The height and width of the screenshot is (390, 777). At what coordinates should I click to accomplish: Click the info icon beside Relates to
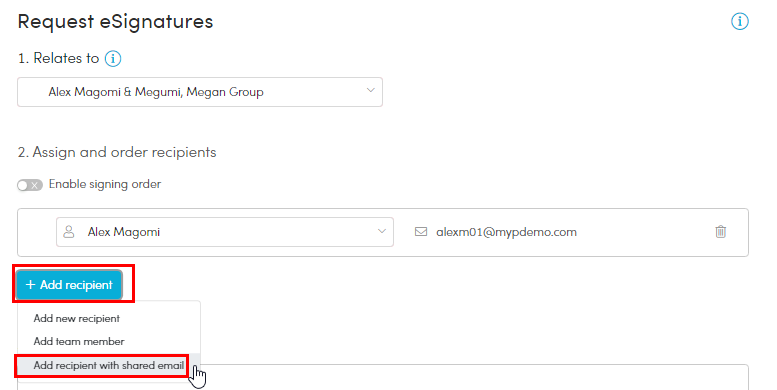coord(113,59)
